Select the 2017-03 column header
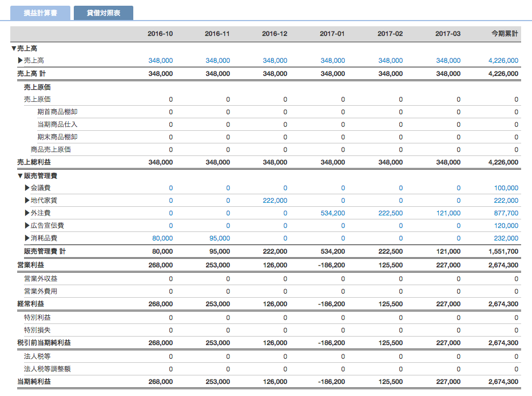This screenshot has width=532, height=396. click(448, 34)
